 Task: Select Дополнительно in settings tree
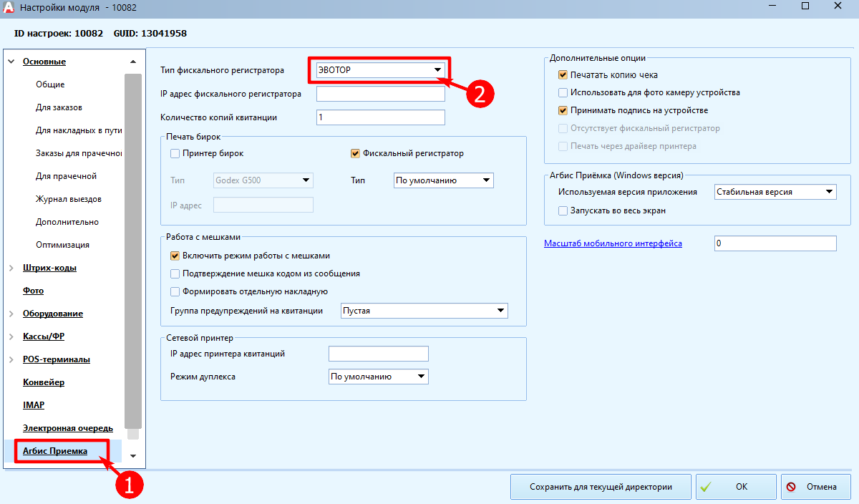click(67, 222)
